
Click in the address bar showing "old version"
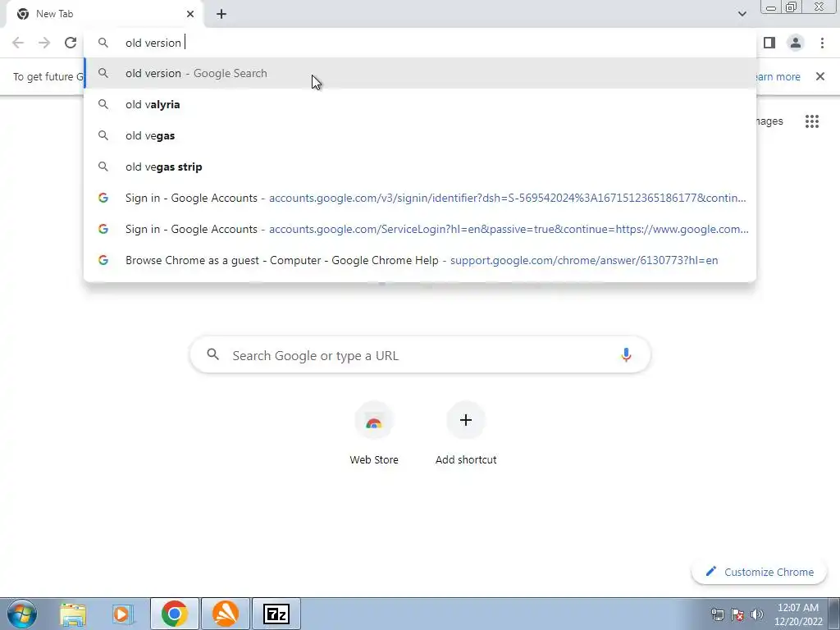coord(420,43)
